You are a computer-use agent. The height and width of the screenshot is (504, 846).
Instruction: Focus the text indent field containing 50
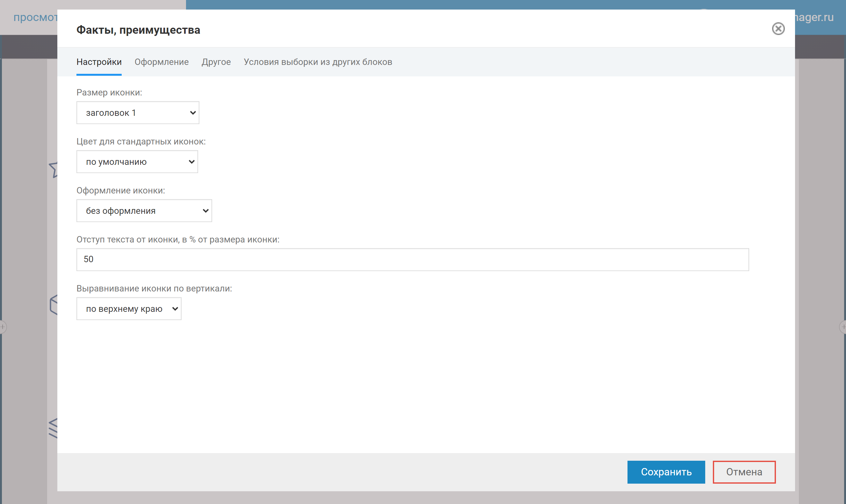click(412, 259)
